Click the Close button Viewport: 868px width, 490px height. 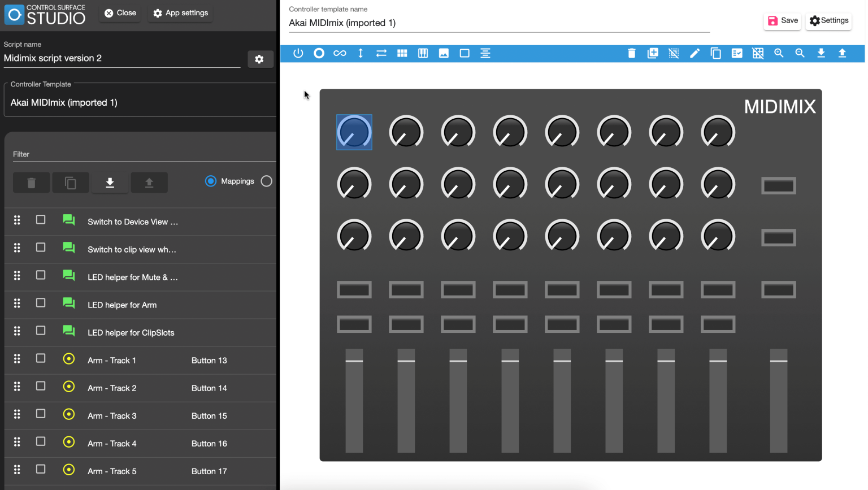120,13
